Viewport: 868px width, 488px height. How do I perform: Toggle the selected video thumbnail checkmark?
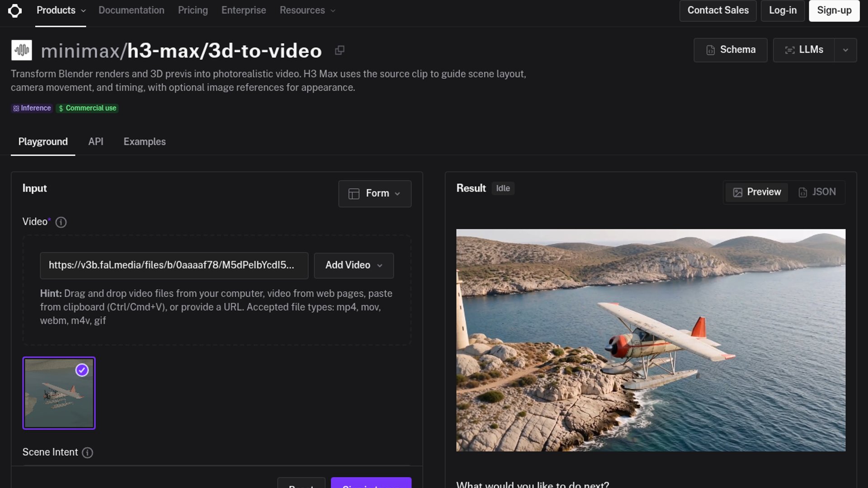tap(82, 370)
